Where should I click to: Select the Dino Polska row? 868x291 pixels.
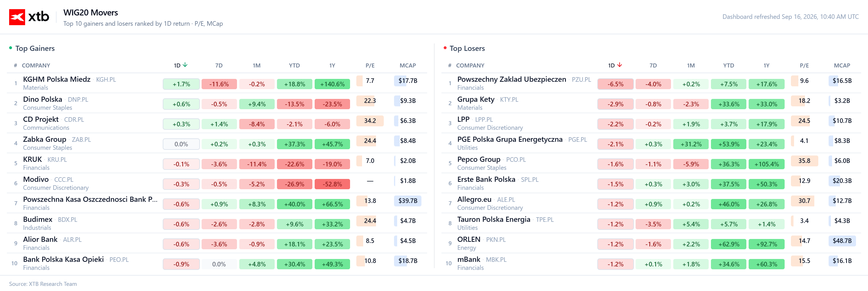[x=217, y=103]
